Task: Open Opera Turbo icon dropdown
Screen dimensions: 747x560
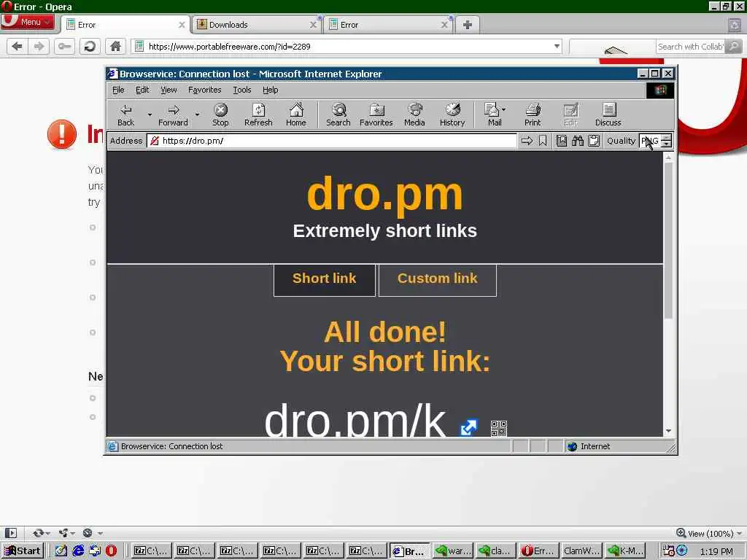Action: click(x=92, y=533)
